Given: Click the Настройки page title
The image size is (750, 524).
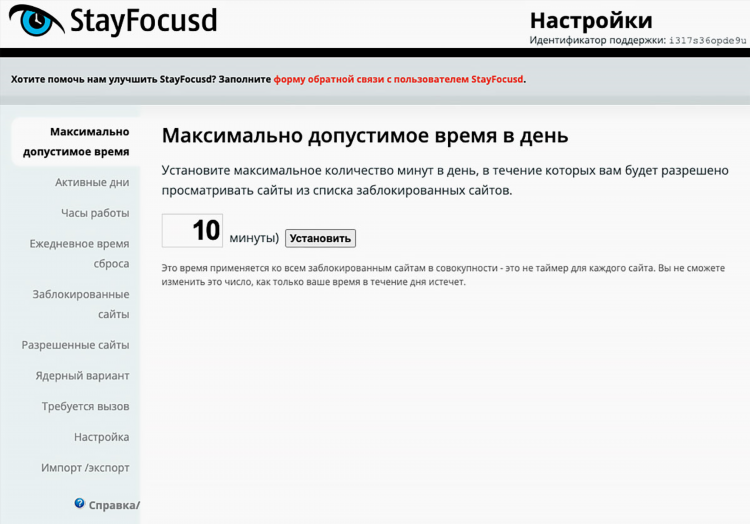Looking at the screenshot, I should coord(591,21).
